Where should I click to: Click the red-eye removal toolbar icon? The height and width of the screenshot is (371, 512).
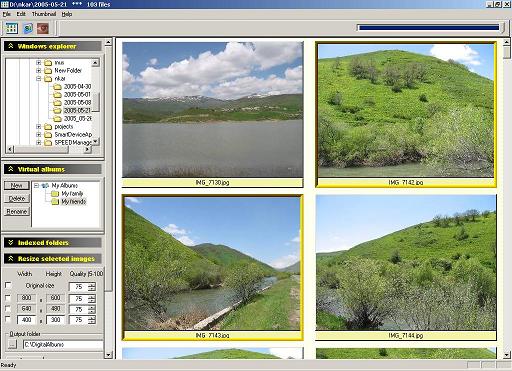(x=43, y=28)
